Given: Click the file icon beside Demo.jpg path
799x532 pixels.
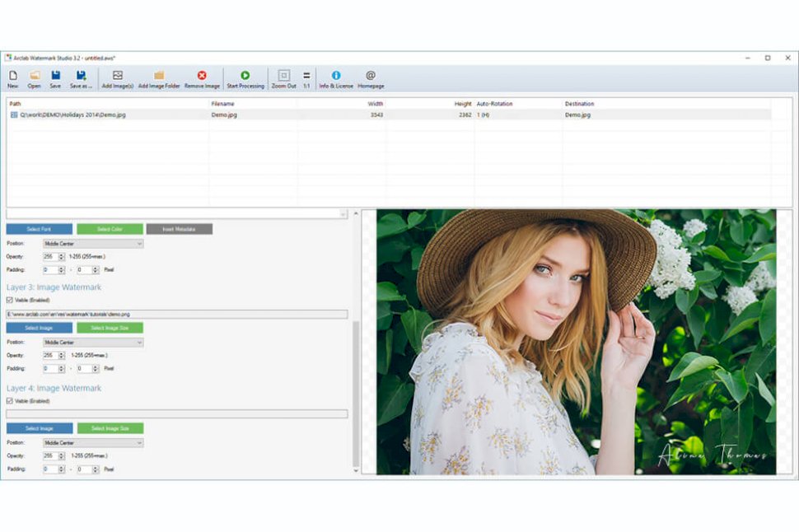Looking at the screenshot, I should coord(14,115).
